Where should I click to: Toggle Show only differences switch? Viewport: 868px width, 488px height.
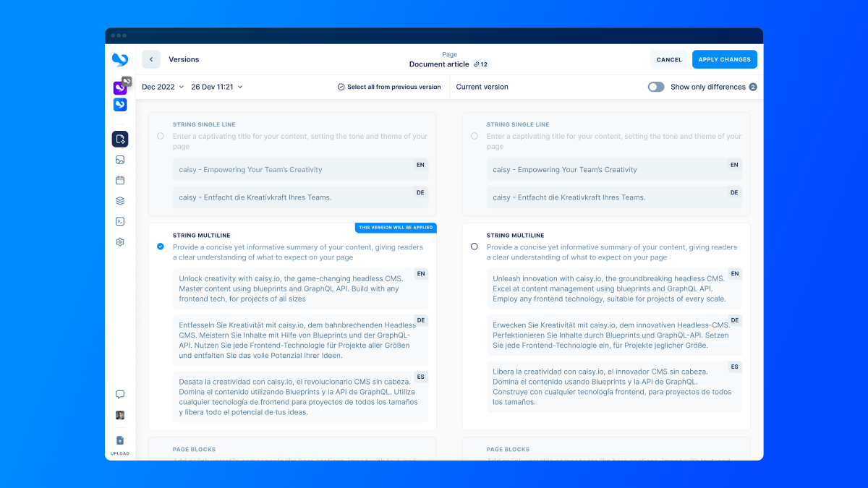tap(656, 87)
